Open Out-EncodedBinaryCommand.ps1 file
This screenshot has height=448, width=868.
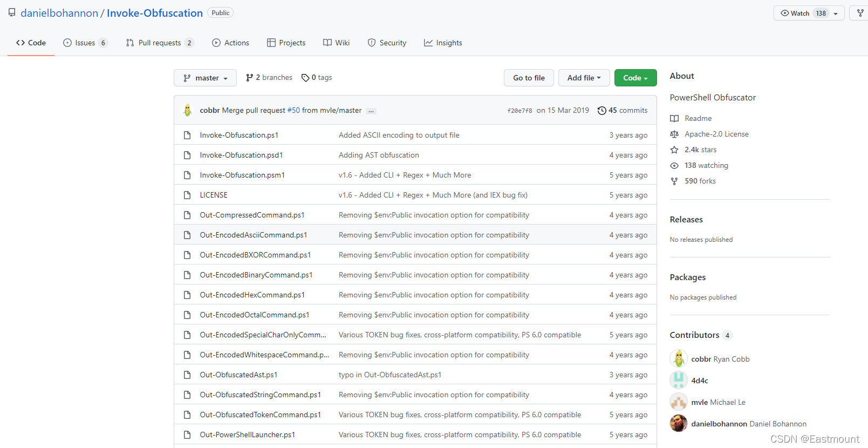pos(256,275)
